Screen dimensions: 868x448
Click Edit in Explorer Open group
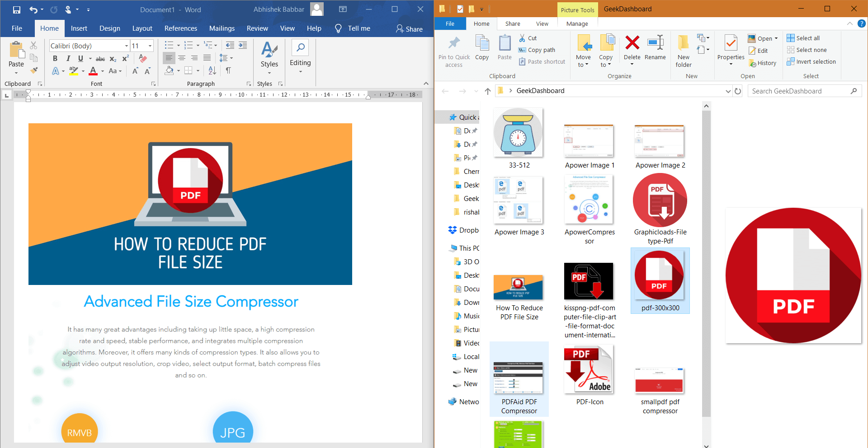tap(758, 51)
